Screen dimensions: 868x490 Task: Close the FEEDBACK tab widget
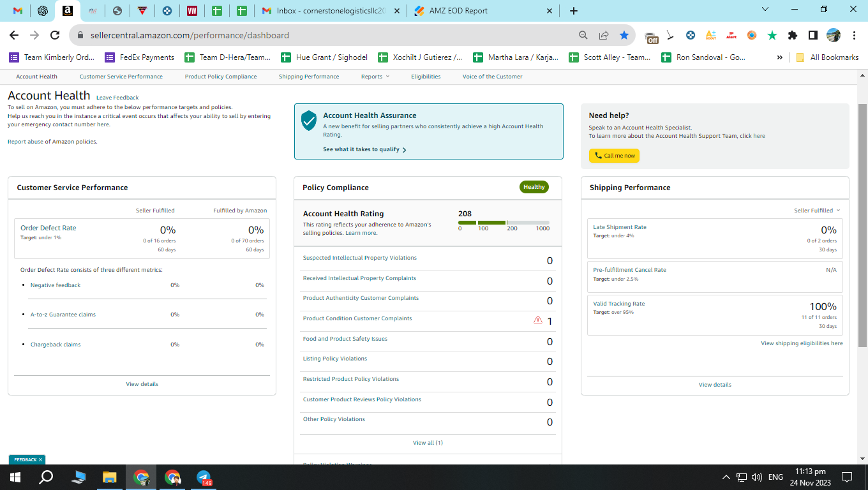(40, 459)
